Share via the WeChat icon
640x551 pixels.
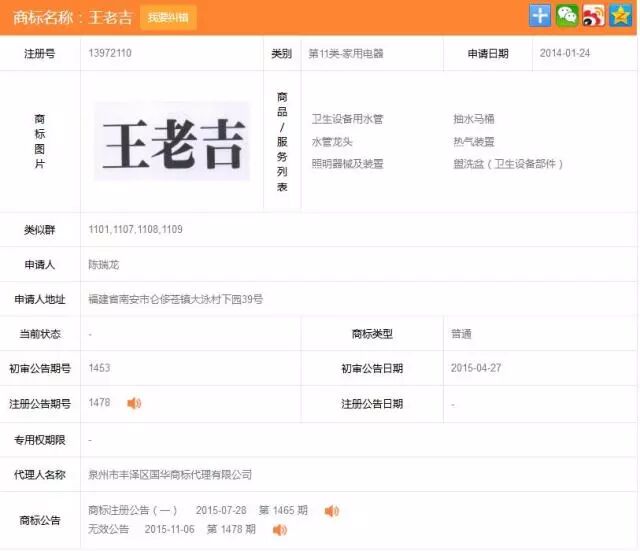(567, 16)
